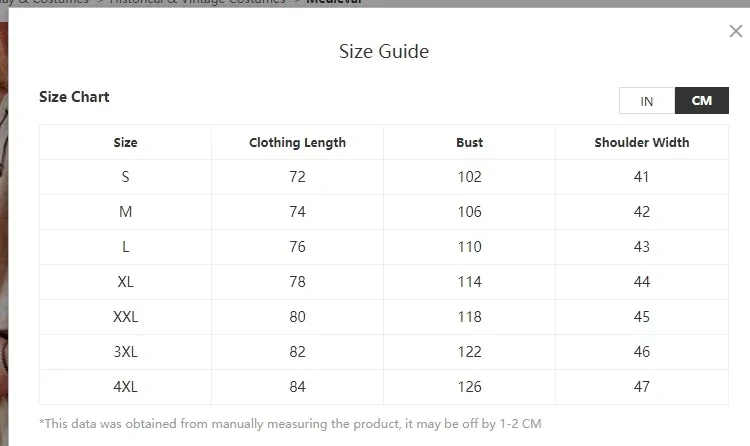750x446 pixels.
Task: Click the Size column header
Action: coord(125,142)
